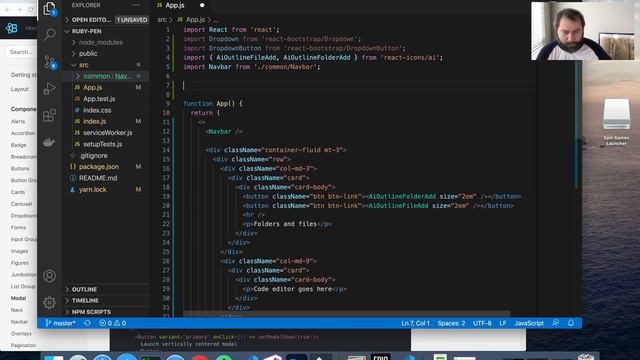Screen dimensions: 640x360
Task: Open Cards link in browser sidebar
Action: [x=18, y=192]
